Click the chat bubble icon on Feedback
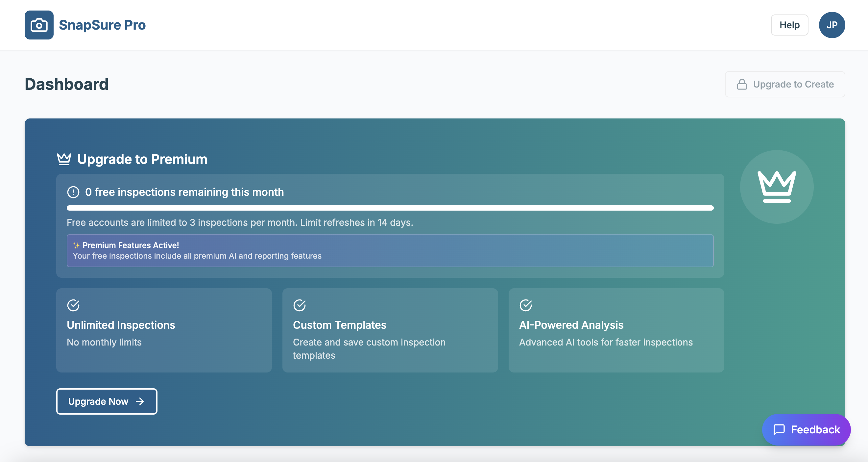868x462 pixels. 779,430
